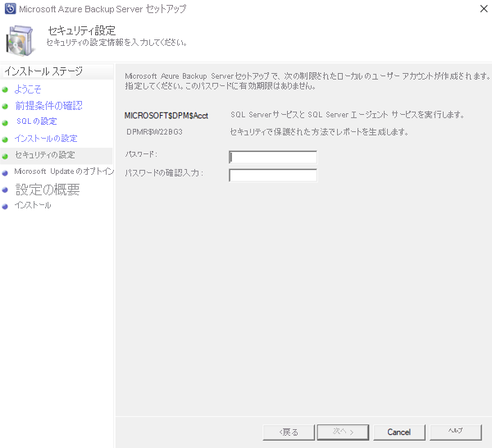Click the セキュリティ設定 page heading
Image resolution: width=492 pixels, height=448 pixels.
tap(81, 30)
